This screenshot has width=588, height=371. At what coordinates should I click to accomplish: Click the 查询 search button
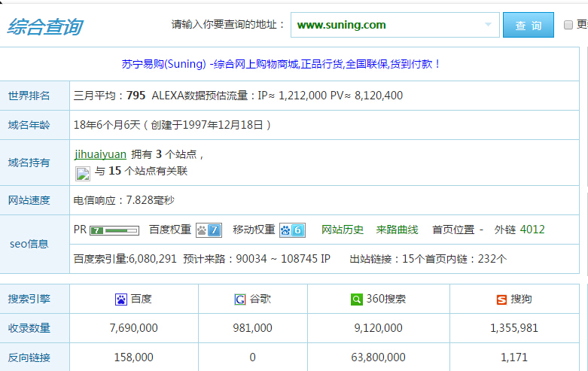[x=529, y=25]
